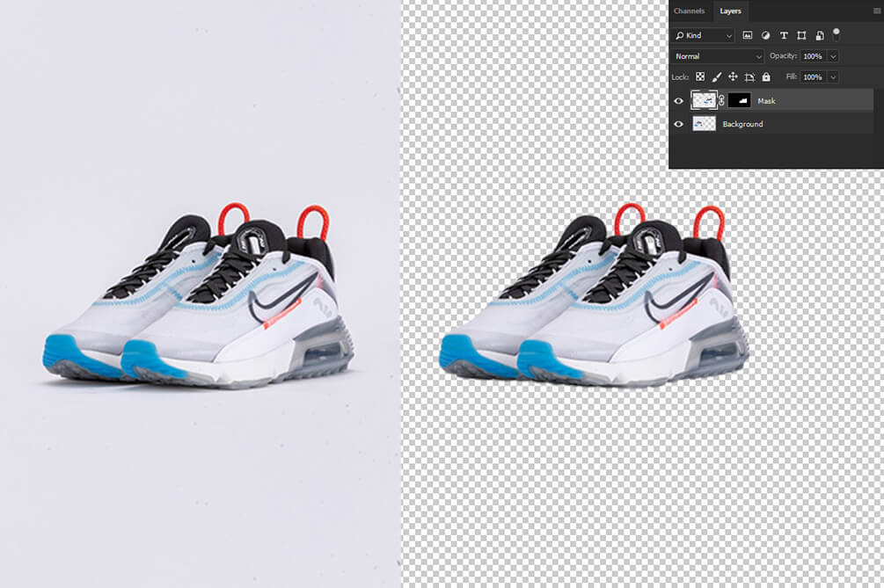Image resolution: width=884 pixels, height=588 pixels.
Task: Lock all padlock icon
Action: click(766, 76)
